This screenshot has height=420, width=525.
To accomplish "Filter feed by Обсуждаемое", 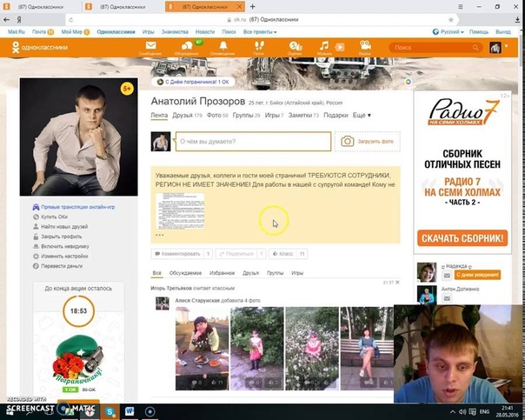I will tap(185, 273).
